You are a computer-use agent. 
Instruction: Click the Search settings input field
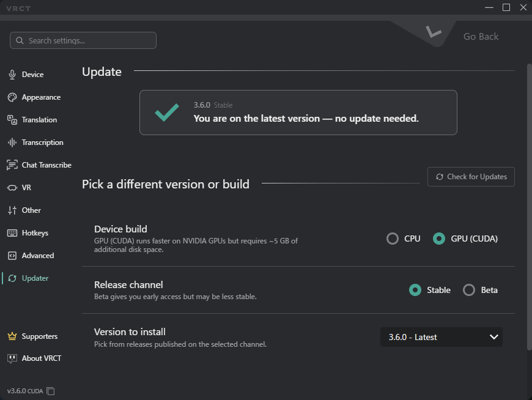pyautogui.click(x=83, y=40)
